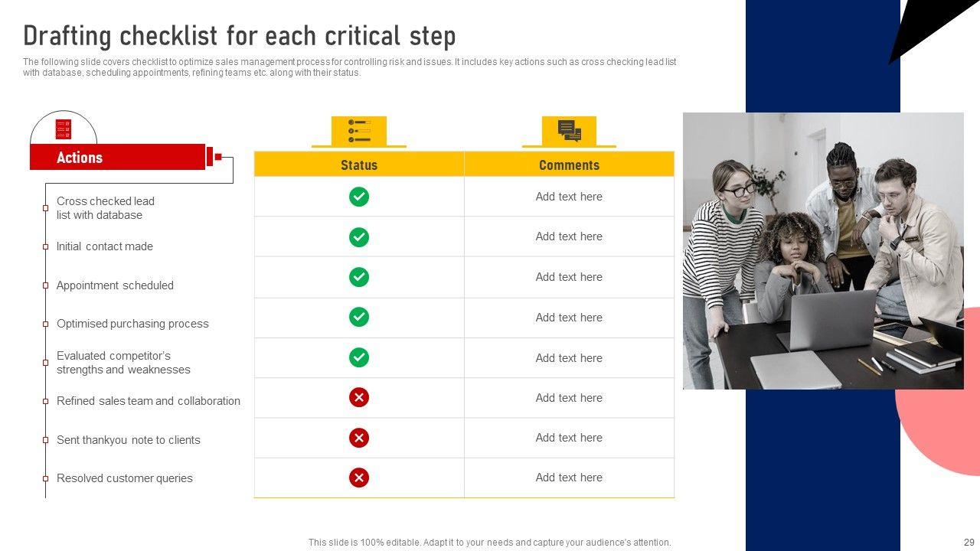
Task: Click the slide title Drafting checklist
Action: 240,36
